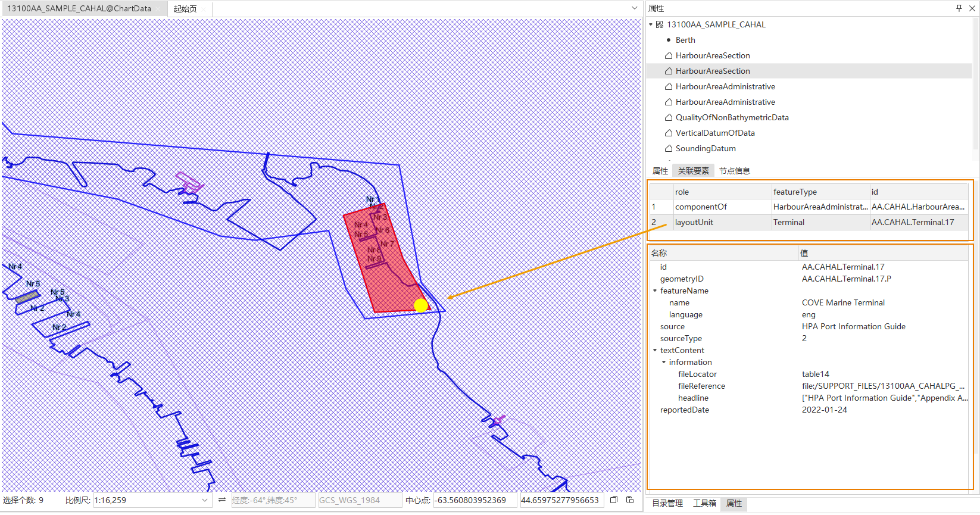The width and height of the screenshot is (980, 515).
Task: Open the 工具箱 bottom panel tab
Action: [x=704, y=503]
